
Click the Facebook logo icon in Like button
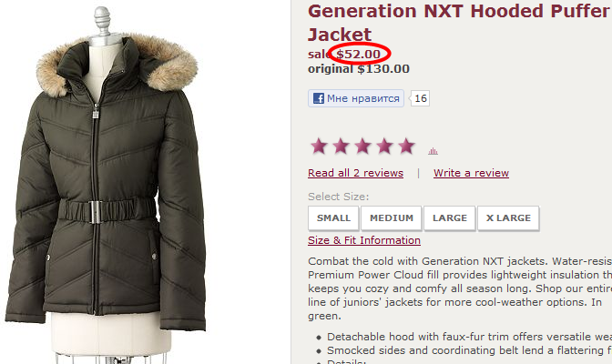319,98
